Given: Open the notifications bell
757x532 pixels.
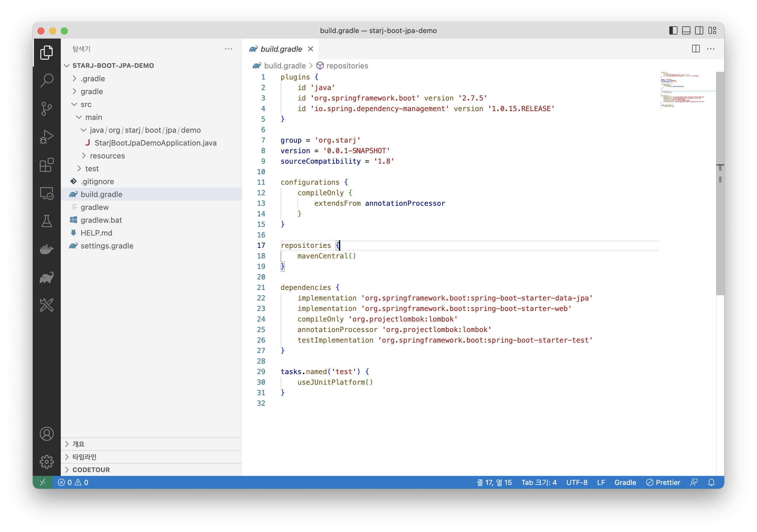Looking at the screenshot, I should (711, 482).
